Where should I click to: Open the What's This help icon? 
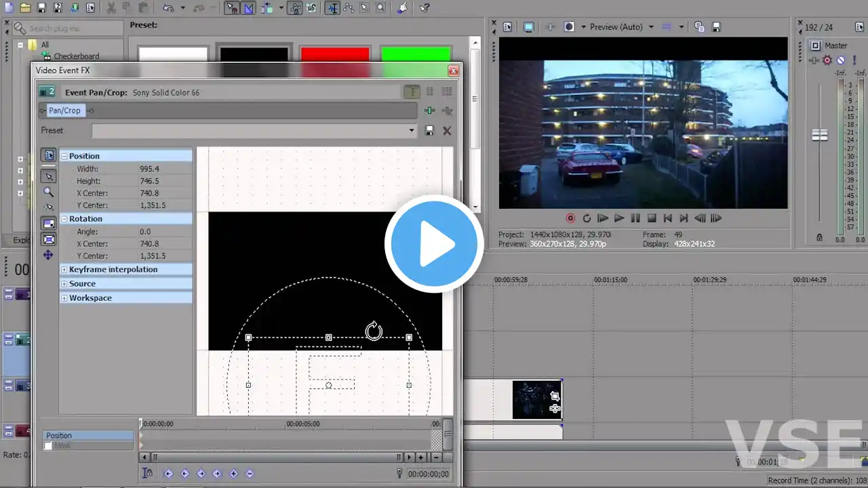click(425, 8)
